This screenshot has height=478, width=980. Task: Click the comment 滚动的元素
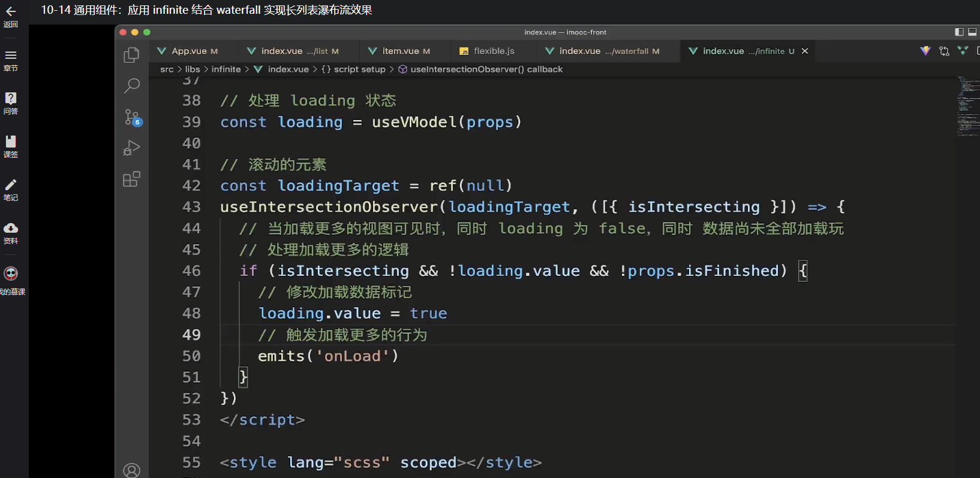(x=273, y=164)
